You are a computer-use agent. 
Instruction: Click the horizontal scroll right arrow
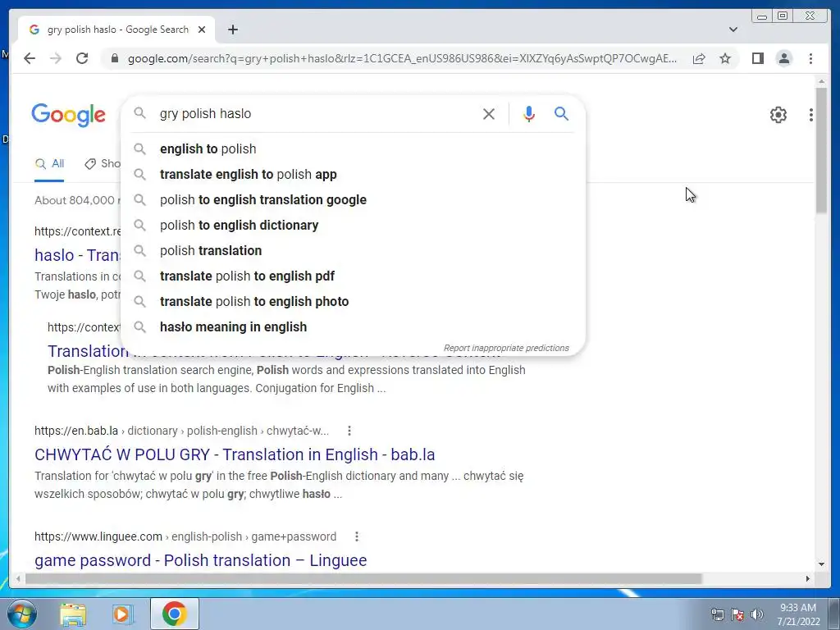808,578
